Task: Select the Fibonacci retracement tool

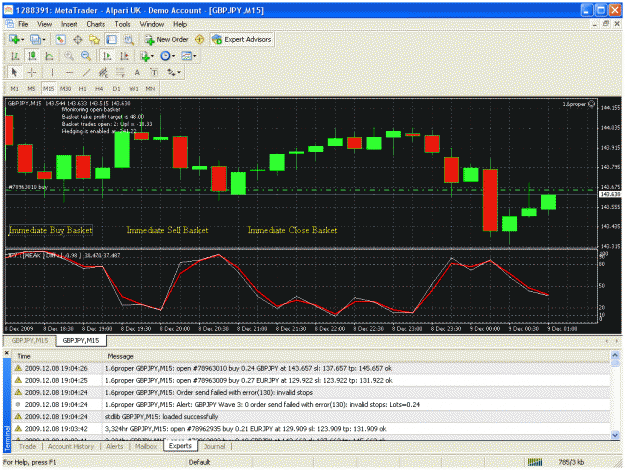Action: [x=120, y=73]
